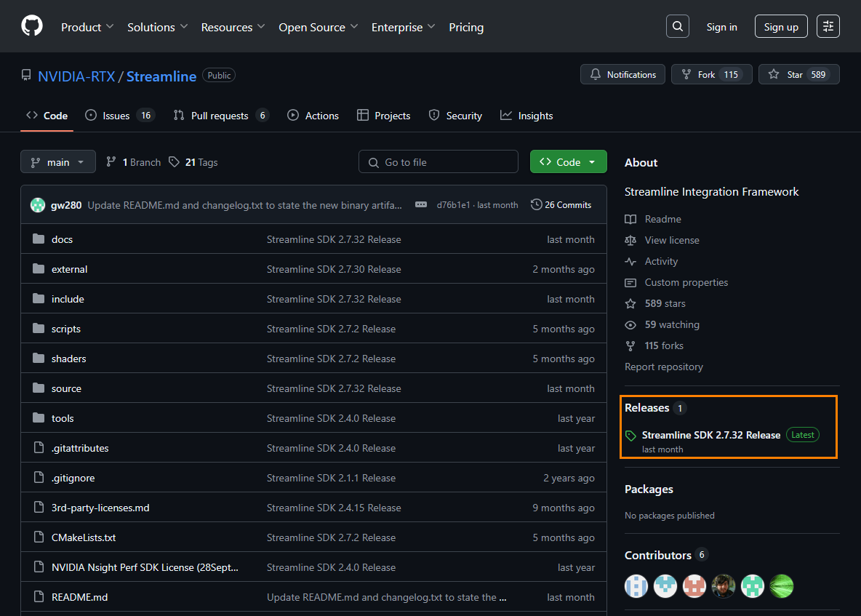Viewport: 861px width, 616px height.
Task: Click the README.md file icon
Action: [x=39, y=597]
